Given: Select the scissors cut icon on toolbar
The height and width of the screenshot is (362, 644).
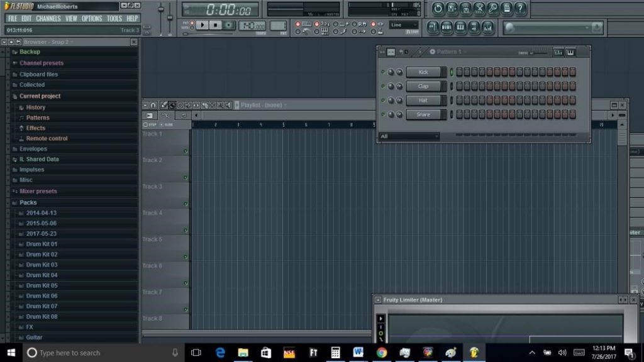Looking at the screenshot, I should [479, 8].
